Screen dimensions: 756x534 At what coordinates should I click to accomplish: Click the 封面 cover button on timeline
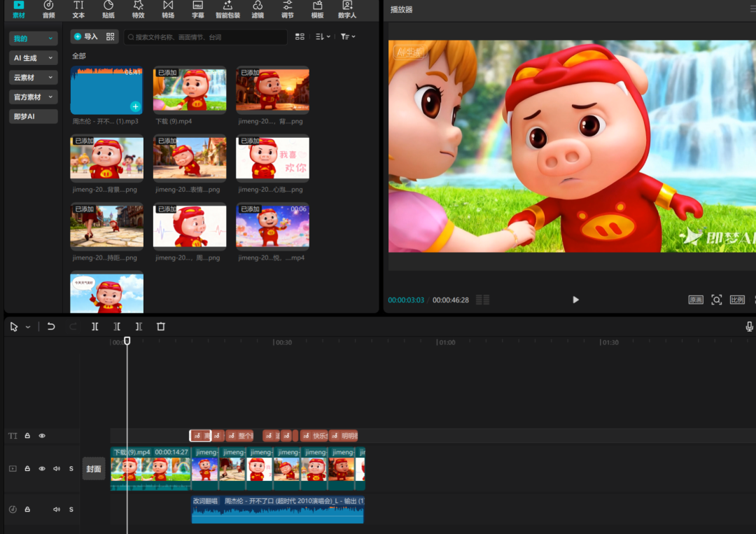[x=94, y=469]
